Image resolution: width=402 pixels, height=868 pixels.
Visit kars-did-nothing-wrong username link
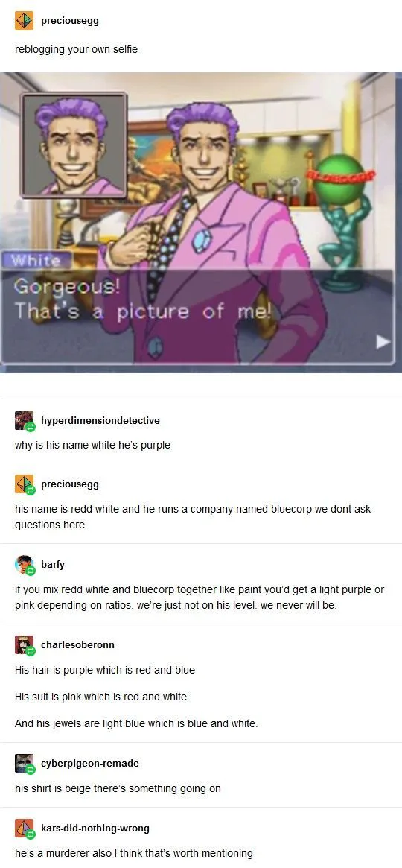[x=95, y=829]
